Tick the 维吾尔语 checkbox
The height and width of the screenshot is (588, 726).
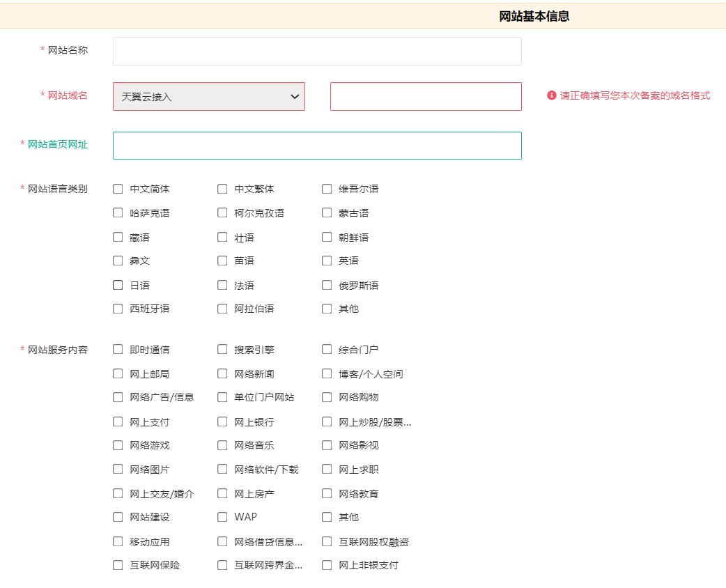(x=327, y=189)
